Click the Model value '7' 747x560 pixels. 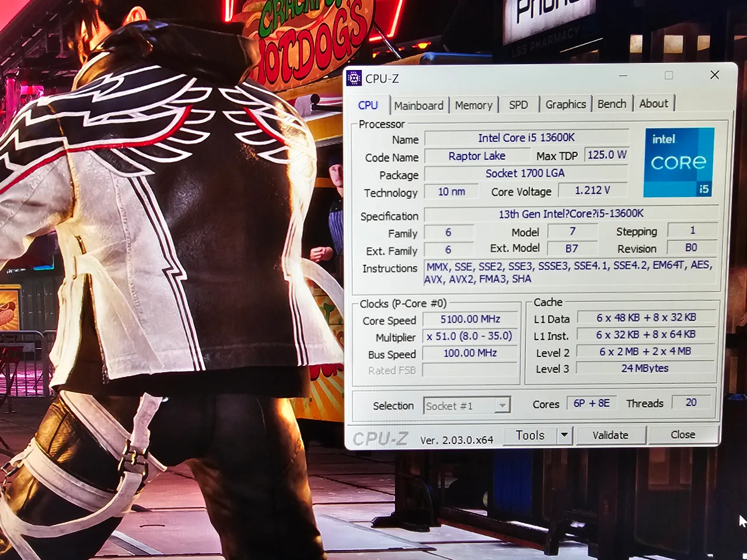point(573,232)
